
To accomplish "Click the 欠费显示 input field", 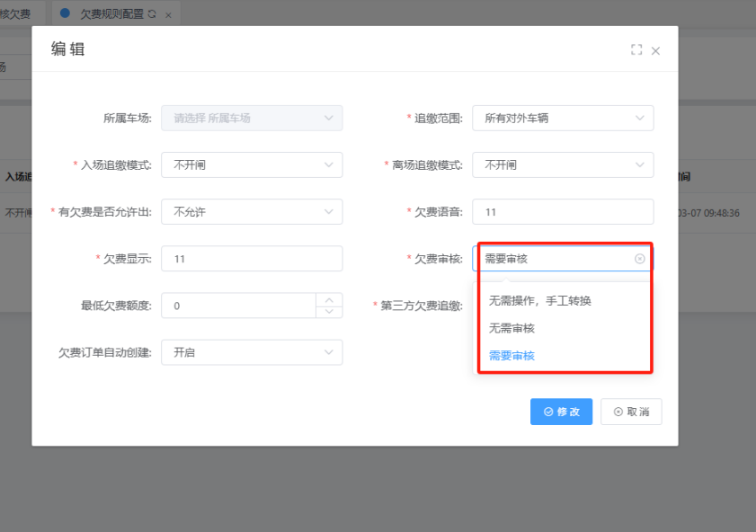I will click(x=252, y=259).
